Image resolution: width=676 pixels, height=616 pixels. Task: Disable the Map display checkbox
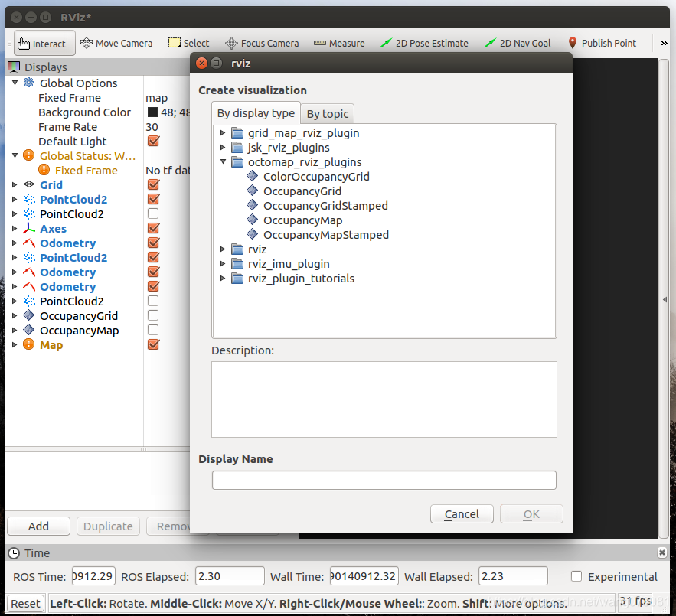153,344
